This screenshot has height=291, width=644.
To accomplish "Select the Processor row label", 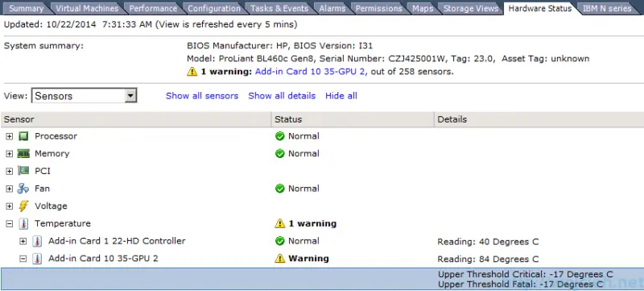I will pyautogui.click(x=56, y=136).
